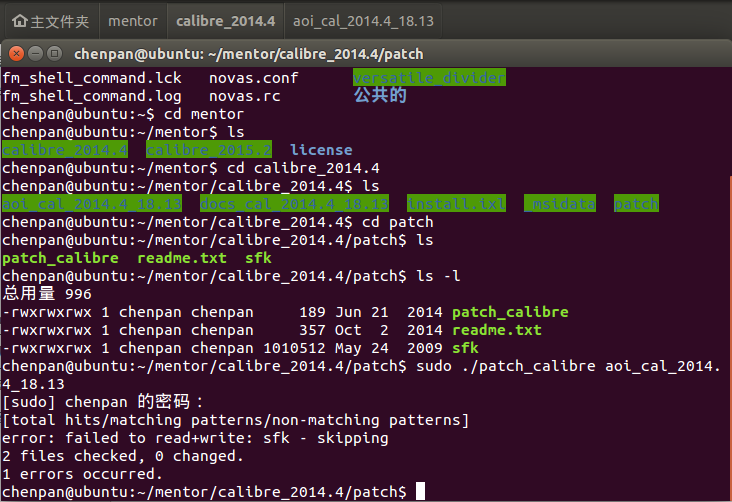Maximize the terminal window
Image resolution: width=732 pixels, height=502 pixels.
(x=55, y=54)
